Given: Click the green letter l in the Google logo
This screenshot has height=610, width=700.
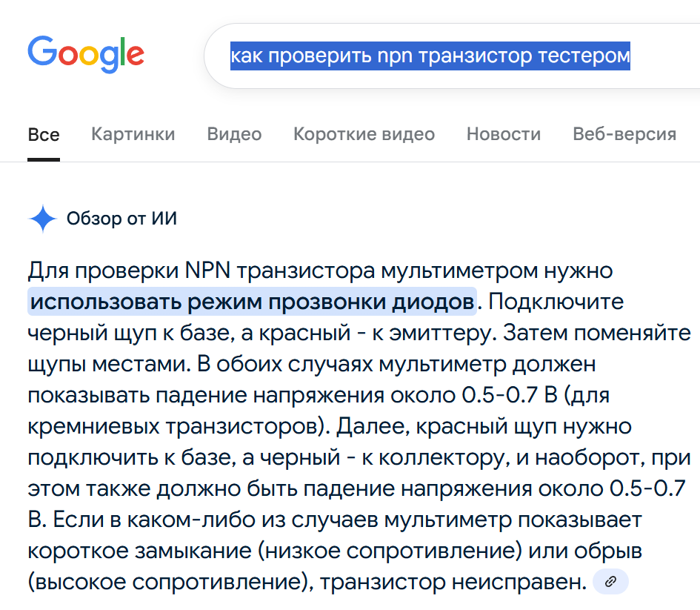Looking at the screenshot, I should coord(124,52).
